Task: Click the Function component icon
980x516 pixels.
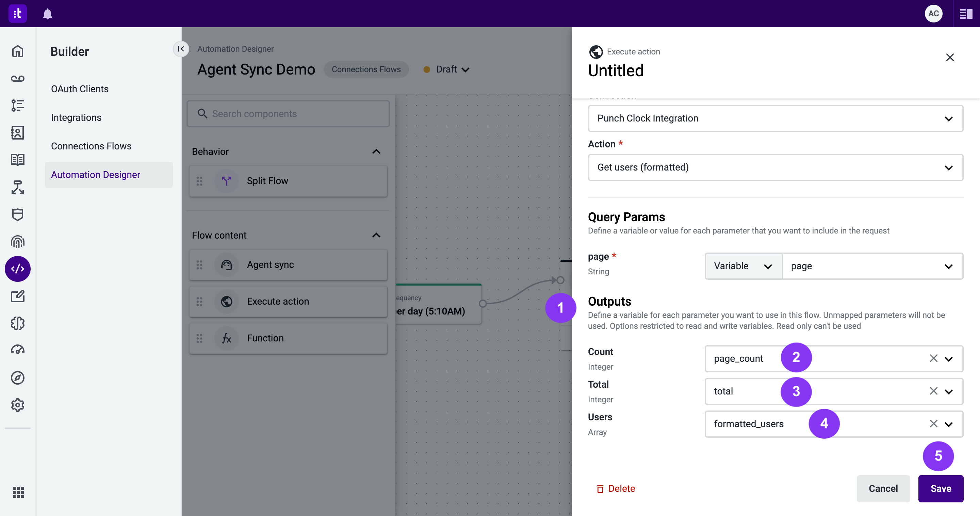Action: pyautogui.click(x=226, y=338)
